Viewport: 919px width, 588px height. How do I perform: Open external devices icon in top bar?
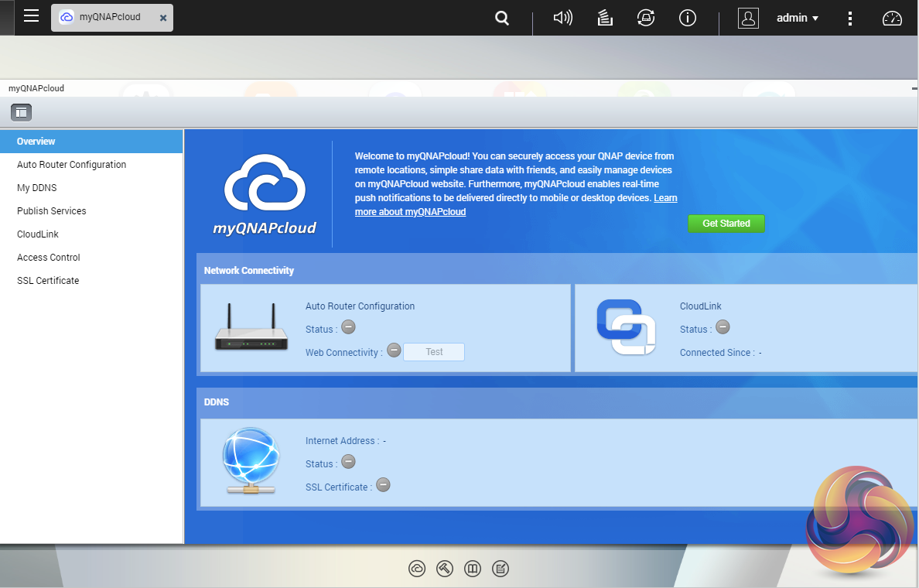(646, 18)
